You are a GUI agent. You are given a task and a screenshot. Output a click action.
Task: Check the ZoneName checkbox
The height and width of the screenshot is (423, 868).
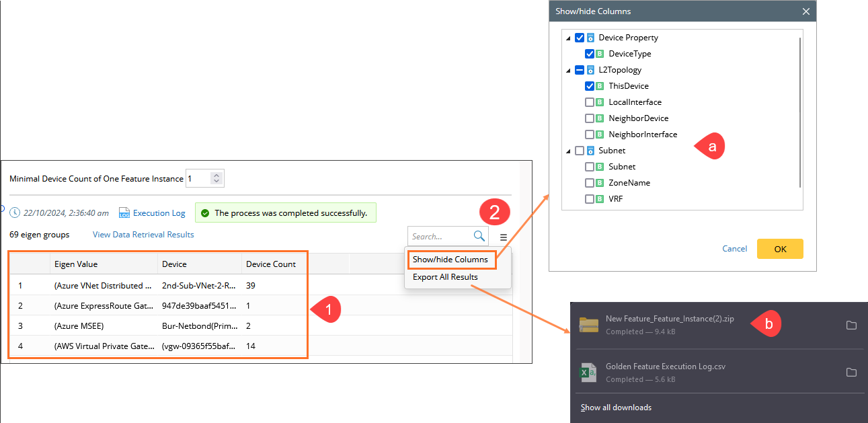click(590, 183)
